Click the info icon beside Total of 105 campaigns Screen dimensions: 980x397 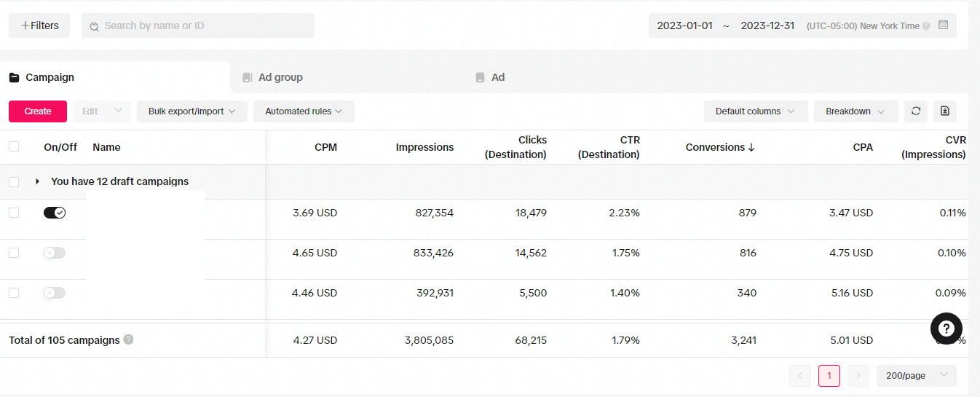click(128, 339)
